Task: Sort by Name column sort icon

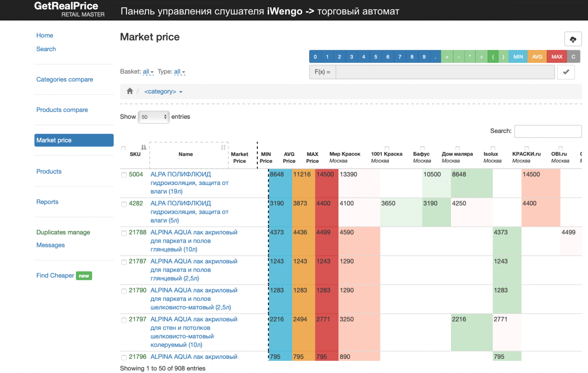Action: [x=223, y=147]
